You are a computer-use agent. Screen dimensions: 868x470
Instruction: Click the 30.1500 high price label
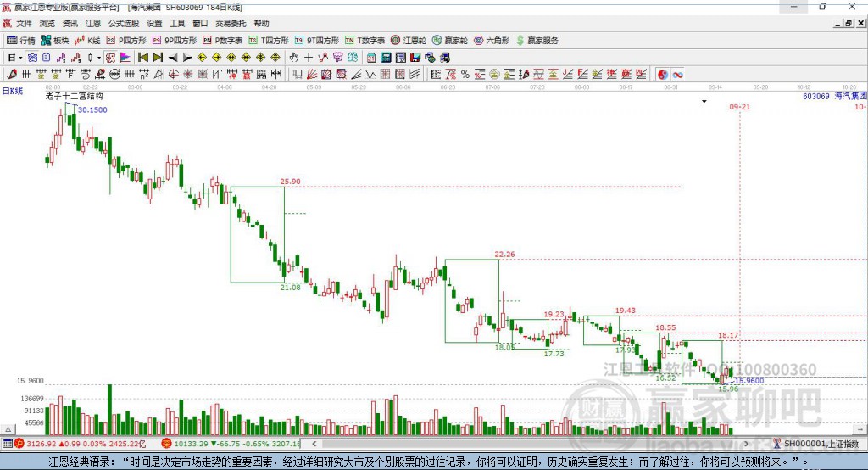tap(92, 109)
